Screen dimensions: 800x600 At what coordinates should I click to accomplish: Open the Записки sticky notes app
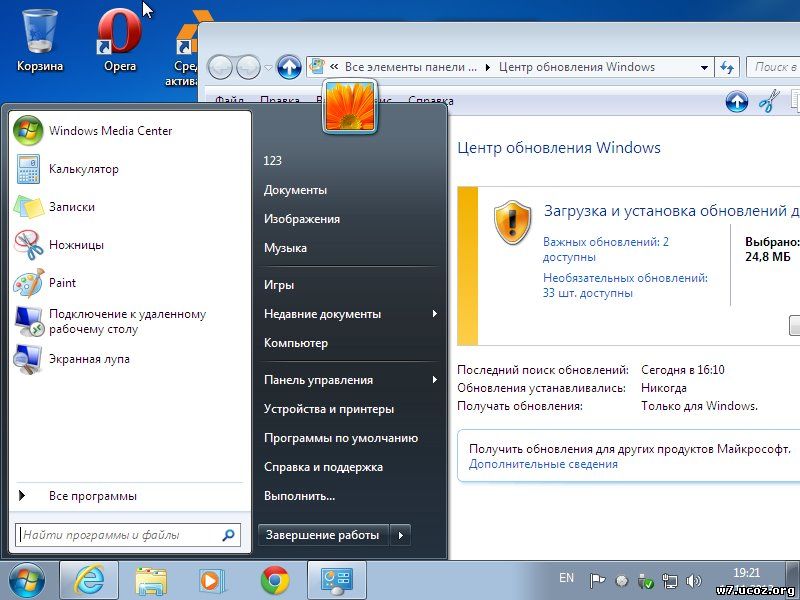click(73, 206)
